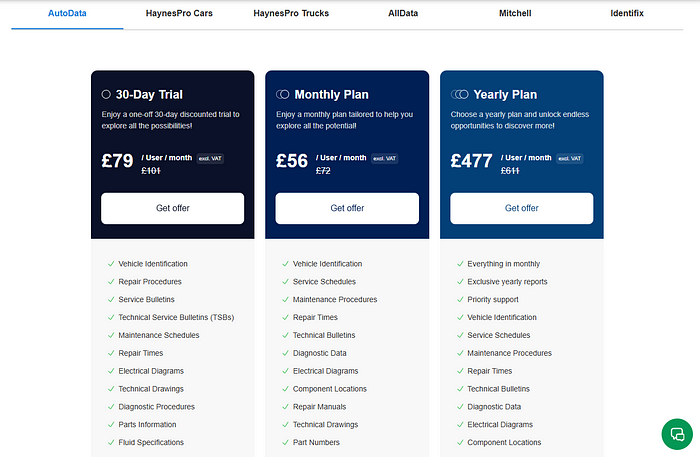Click the excl. VAT badge on Monthly Plan
700x457 pixels.
pos(385,158)
